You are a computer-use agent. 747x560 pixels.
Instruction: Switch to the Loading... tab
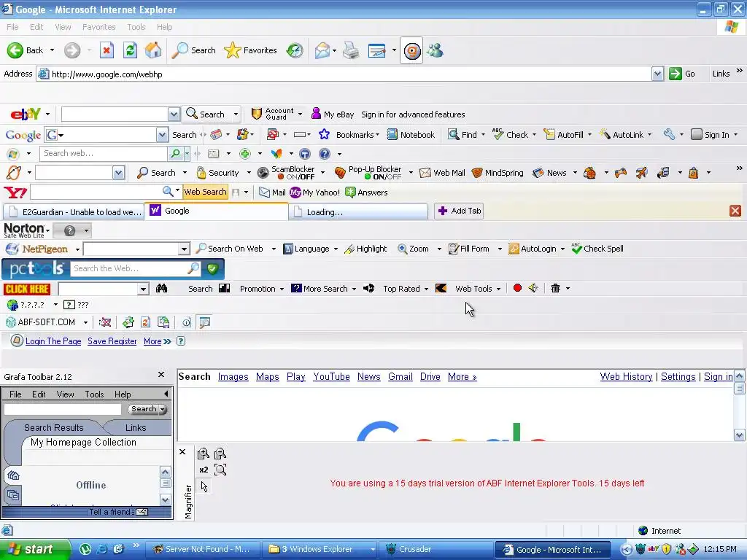pos(359,212)
